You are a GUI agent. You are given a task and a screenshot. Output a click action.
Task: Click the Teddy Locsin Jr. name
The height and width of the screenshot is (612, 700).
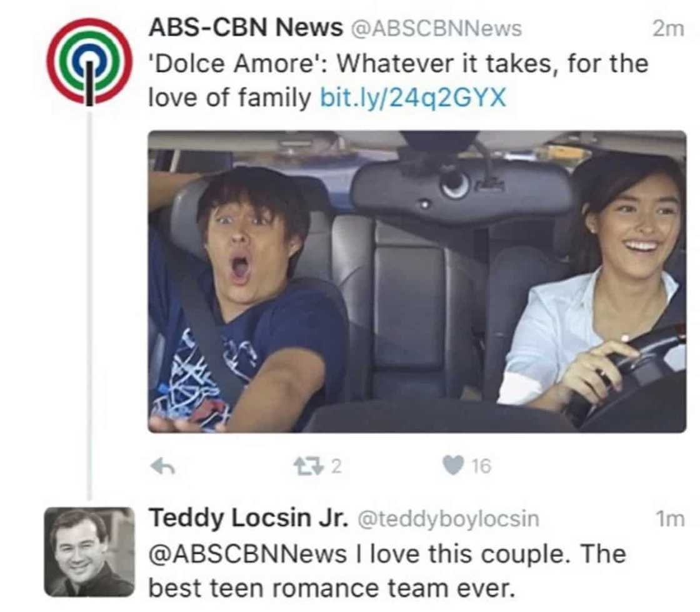(248, 518)
